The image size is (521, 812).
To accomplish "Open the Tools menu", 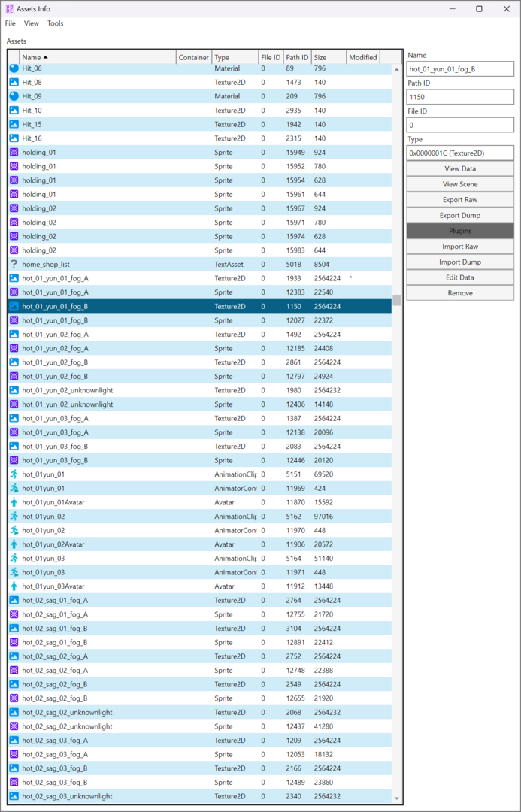I will click(x=56, y=23).
